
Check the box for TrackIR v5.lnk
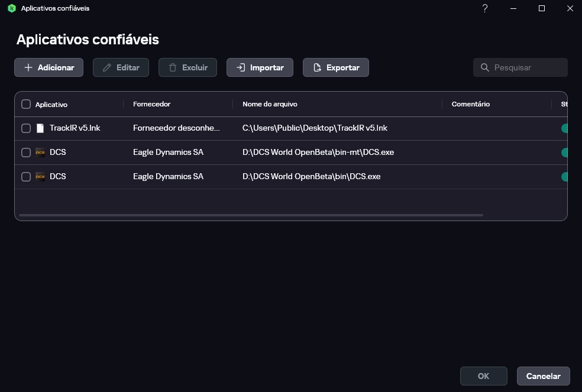(x=26, y=128)
